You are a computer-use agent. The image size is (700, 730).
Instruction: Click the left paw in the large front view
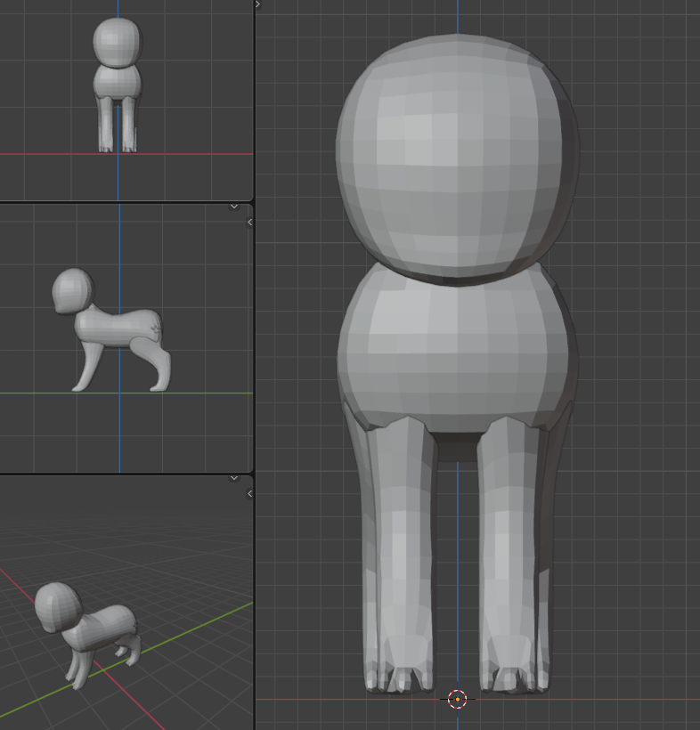click(x=399, y=678)
